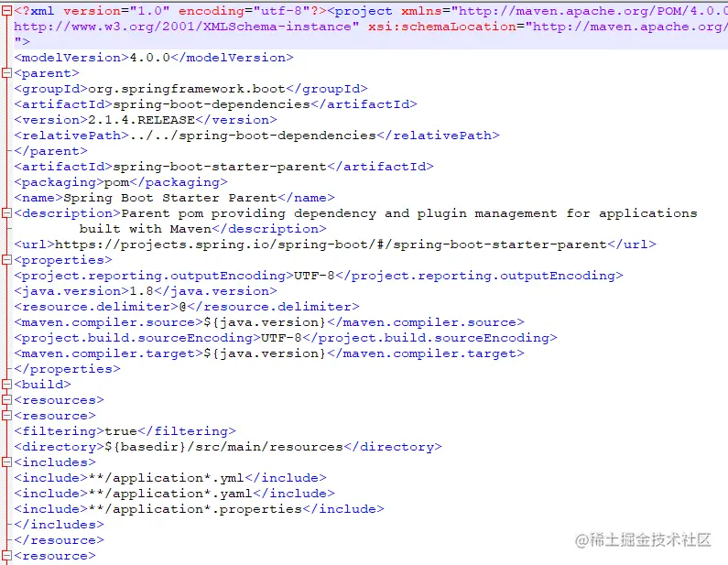Collapse the properties element fold
728x565 pixels.
[x=6, y=260]
